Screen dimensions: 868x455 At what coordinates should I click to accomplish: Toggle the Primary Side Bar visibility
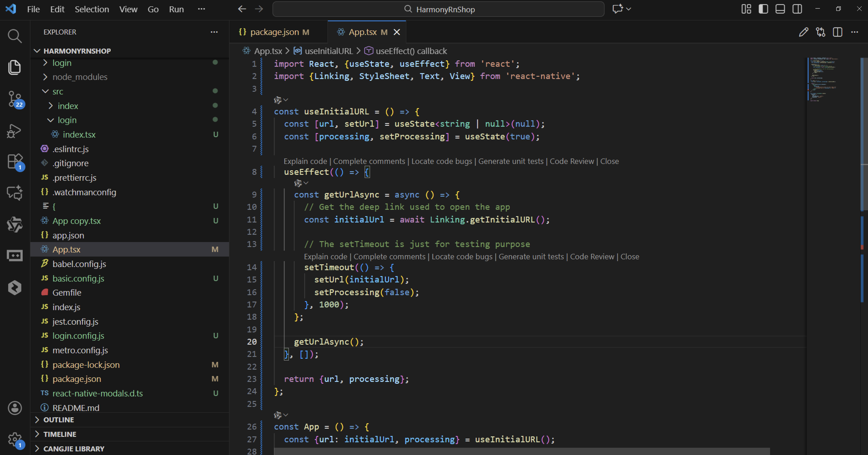(x=763, y=9)
